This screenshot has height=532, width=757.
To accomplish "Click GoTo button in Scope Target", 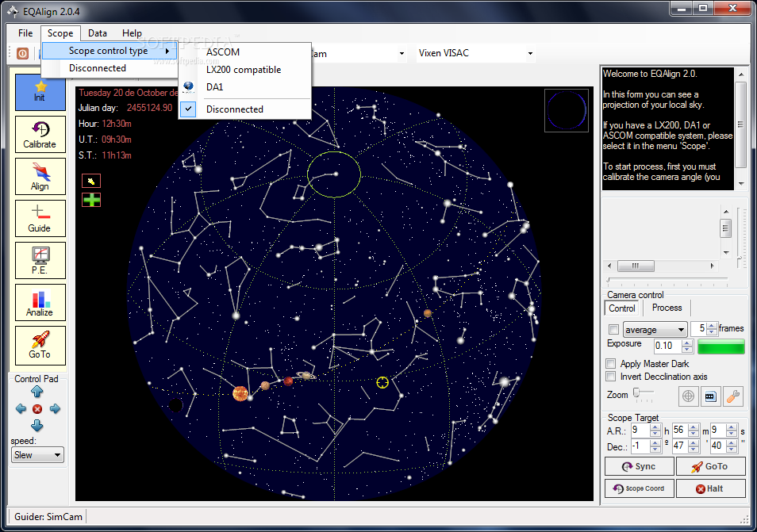I will point(710,466).
